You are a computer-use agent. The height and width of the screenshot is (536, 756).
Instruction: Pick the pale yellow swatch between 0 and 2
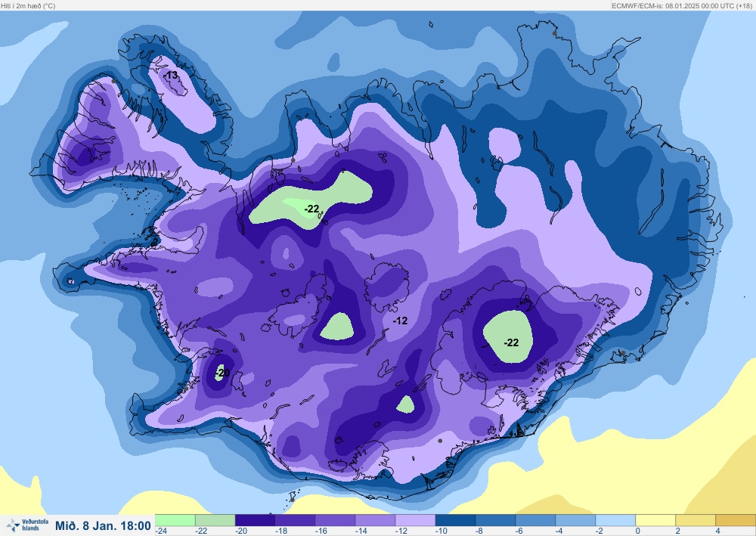tap(655, 520)
